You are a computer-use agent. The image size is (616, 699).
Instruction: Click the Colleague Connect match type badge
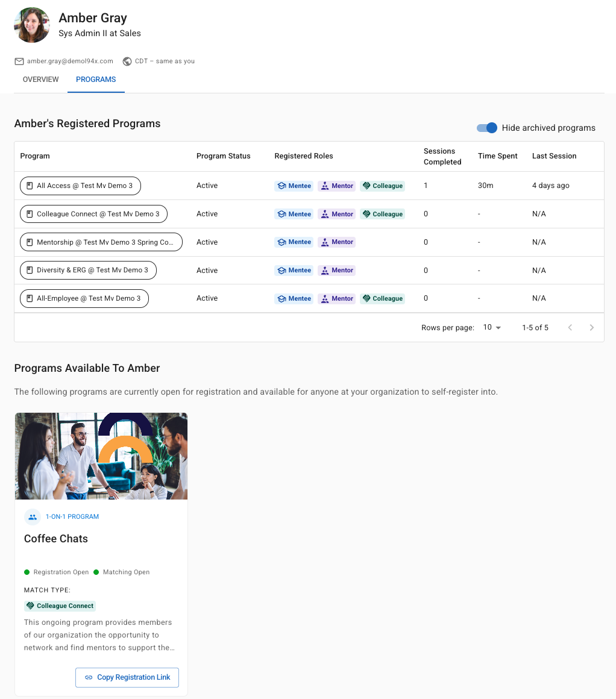tap(60, 606)
